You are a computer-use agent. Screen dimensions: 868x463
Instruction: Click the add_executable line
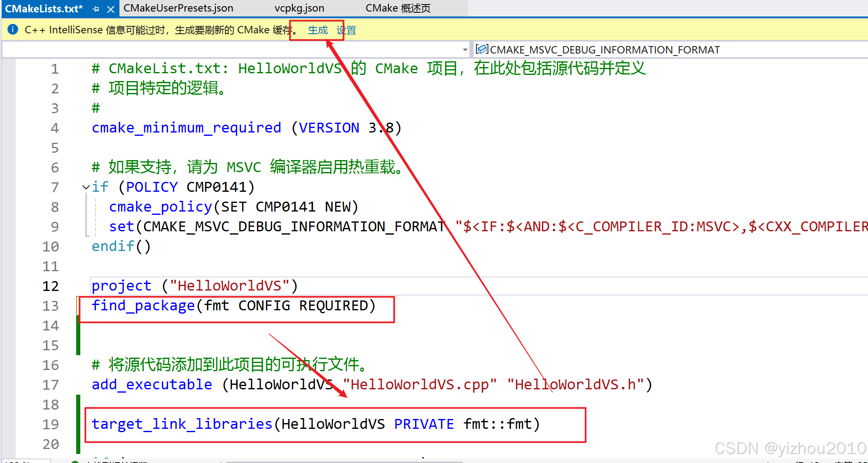click(372, 384)
